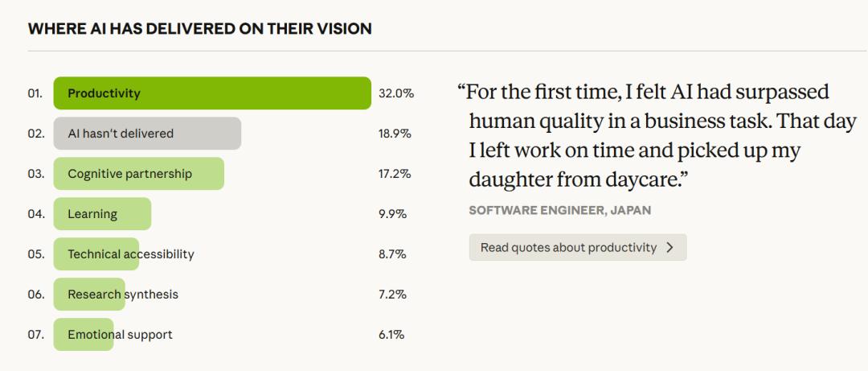The image size is (868, 371).
Task: Click the 6.1% percentage label
Action: point(391,335)
